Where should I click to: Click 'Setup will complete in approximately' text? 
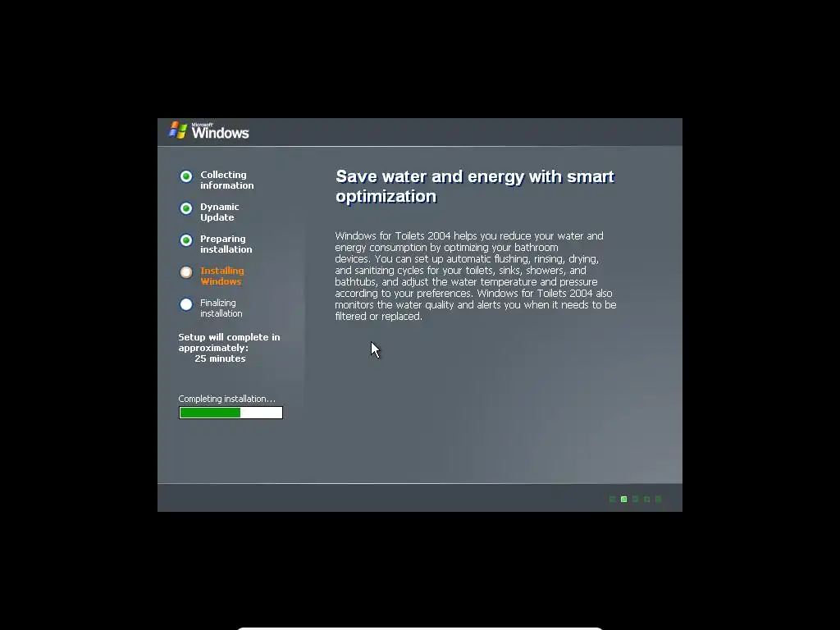[x=229, y=342]
